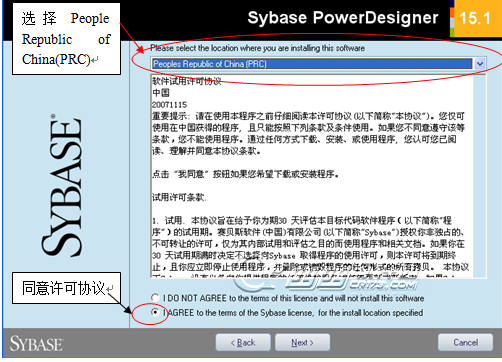Select the I AGREE license radio button
Screen dimensions: 502x362
point(155,312)
